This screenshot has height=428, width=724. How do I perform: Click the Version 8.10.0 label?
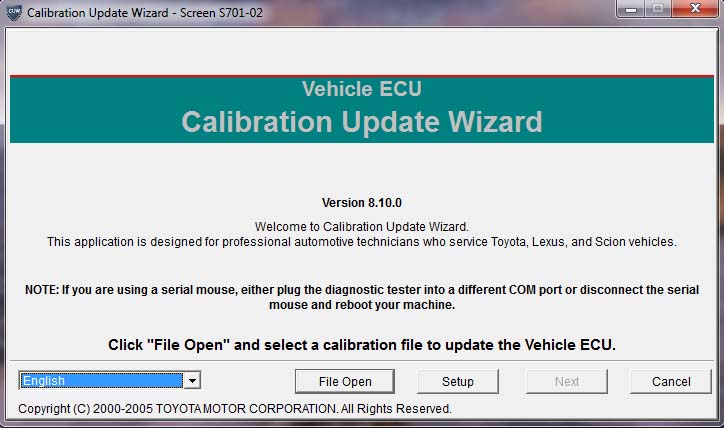tap(362, 203)
